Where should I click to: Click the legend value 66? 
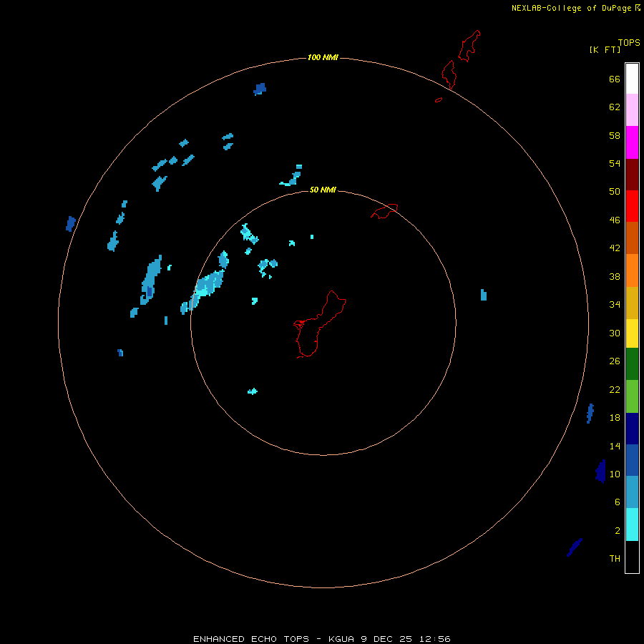click(615, 79)
